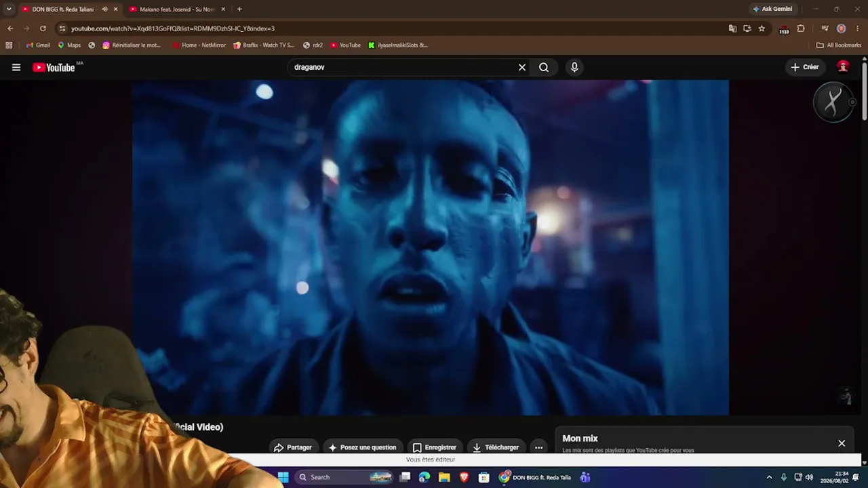Open the Apps grid in bookmarks bar

(9, 45)
